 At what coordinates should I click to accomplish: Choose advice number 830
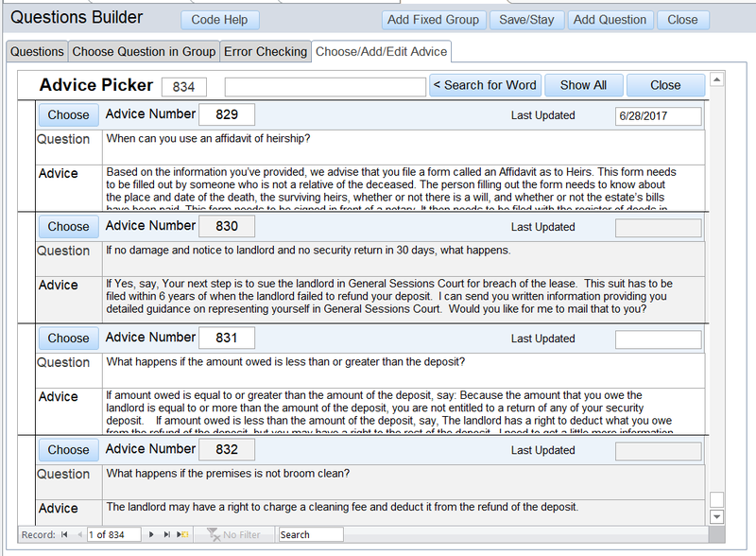[x=68, y=226]
